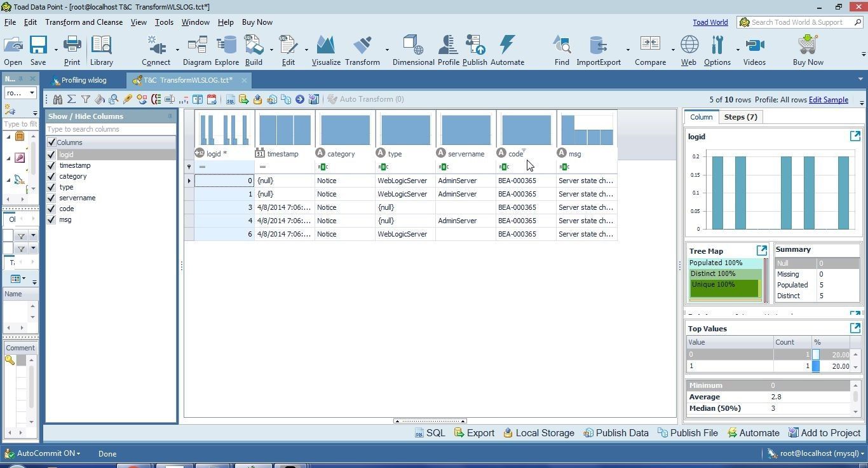Open the Transform dropdown arrow

click(x=387, y=50)
